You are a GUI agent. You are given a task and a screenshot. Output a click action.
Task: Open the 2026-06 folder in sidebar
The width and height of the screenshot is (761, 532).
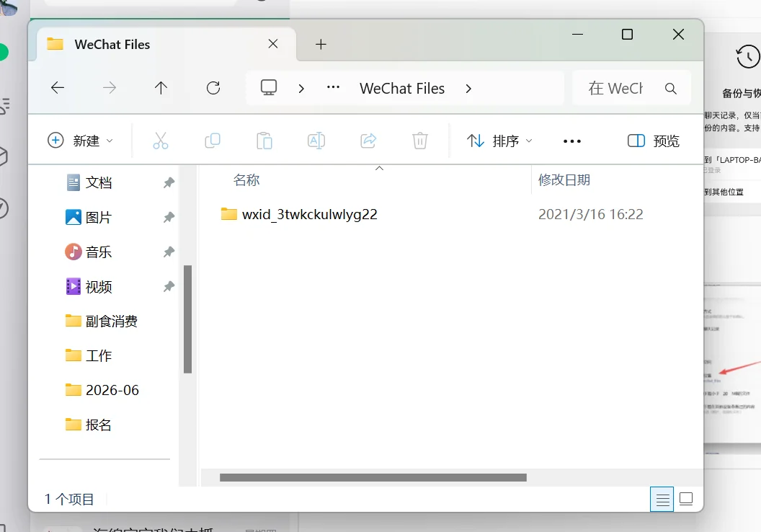coord(112,390)
